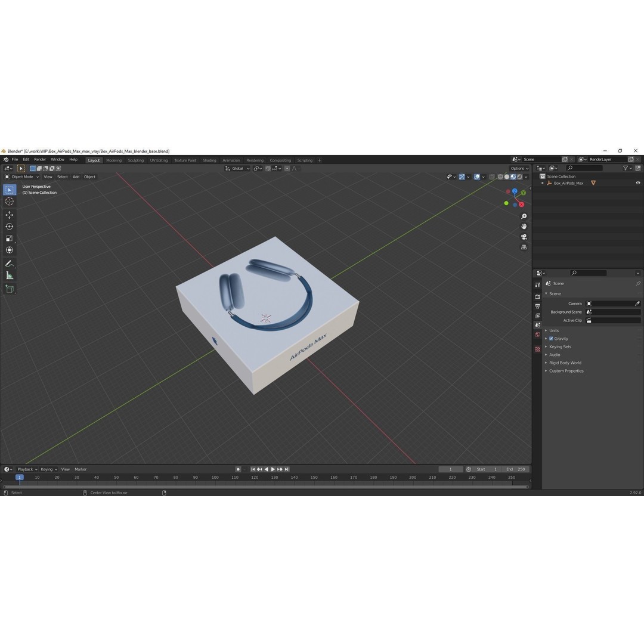Open the Edit menu

26,160
